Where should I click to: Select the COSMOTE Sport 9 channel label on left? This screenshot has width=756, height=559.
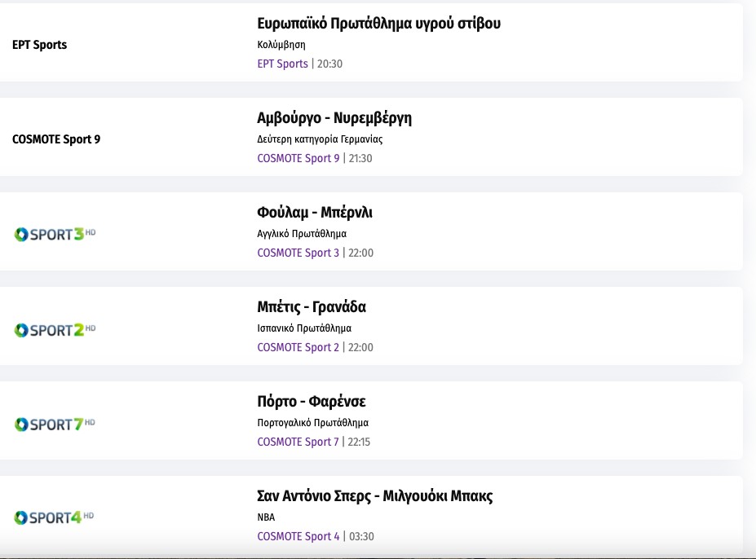coord(56,139)
